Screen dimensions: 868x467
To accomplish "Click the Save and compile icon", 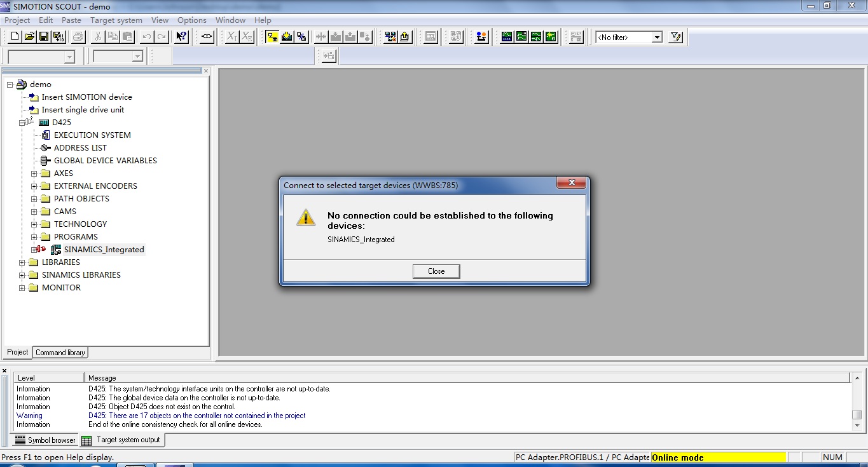I will (x=58, y=37).
